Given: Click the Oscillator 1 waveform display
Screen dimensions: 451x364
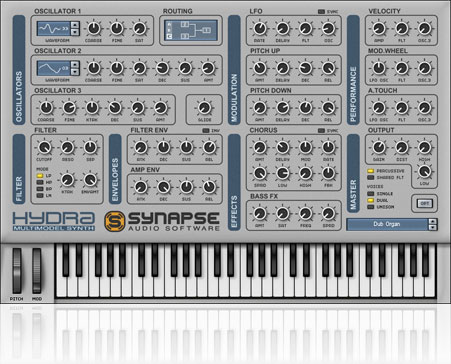Looking at the screenshot, I should point(54,29).
